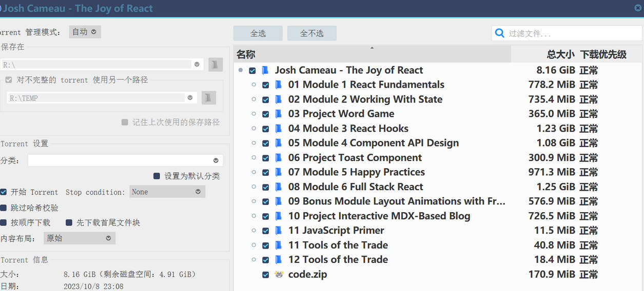Open the R:\ save path dropdown

(197, 65)
